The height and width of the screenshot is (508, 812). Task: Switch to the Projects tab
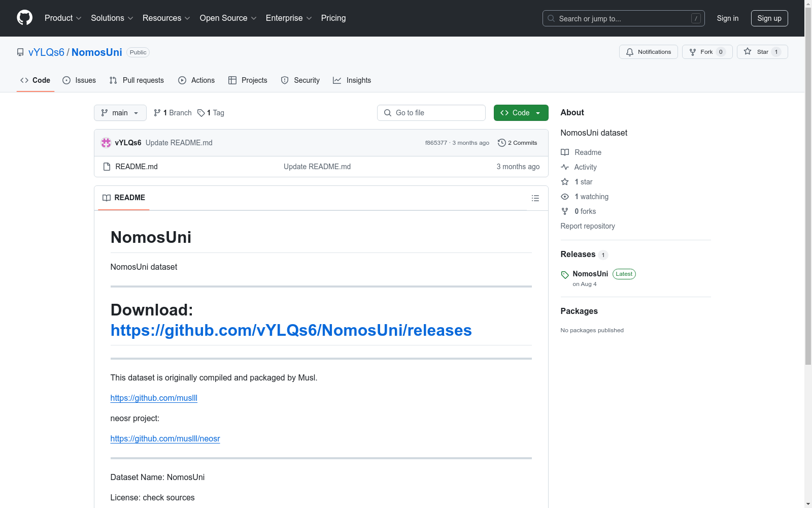click(248, 80)
